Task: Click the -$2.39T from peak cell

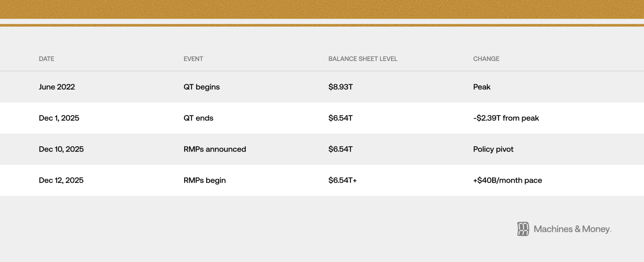Action: (506, 118)
